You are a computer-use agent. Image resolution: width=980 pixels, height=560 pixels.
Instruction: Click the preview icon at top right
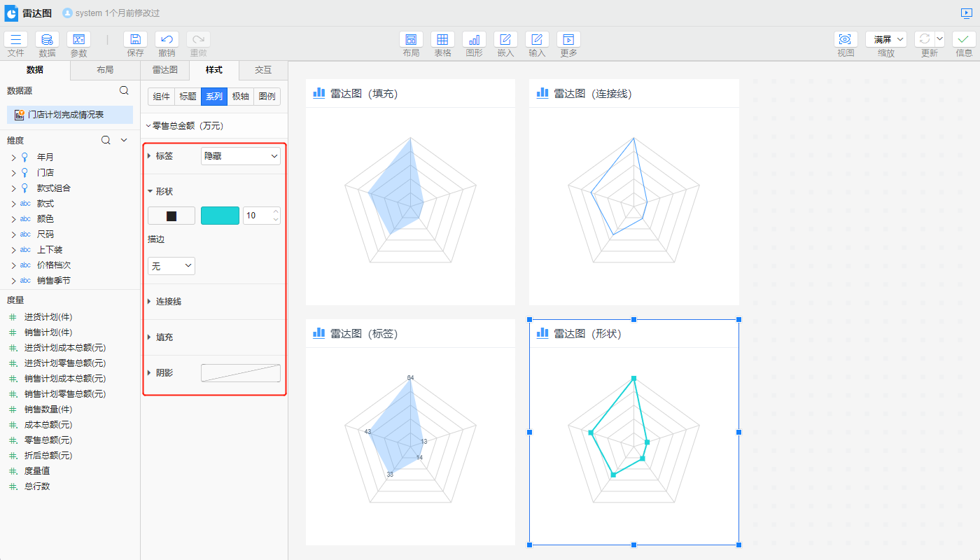pos(966,13)
